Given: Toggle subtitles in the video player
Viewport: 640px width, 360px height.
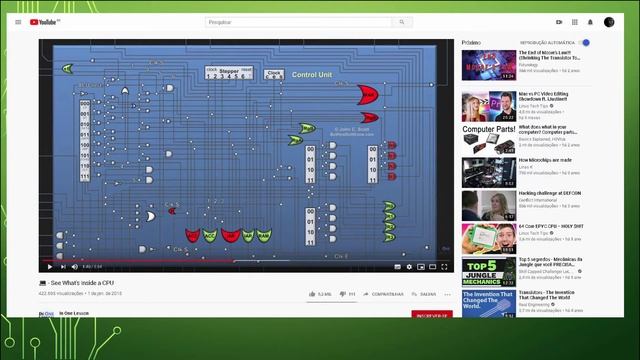Looking at the screenshot, I should (x=397, y=267).
